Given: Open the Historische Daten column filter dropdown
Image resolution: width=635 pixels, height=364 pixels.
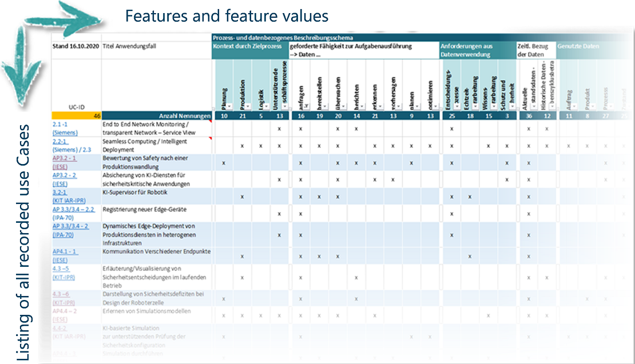Looking at the screenshot, I should pos(553,107).
